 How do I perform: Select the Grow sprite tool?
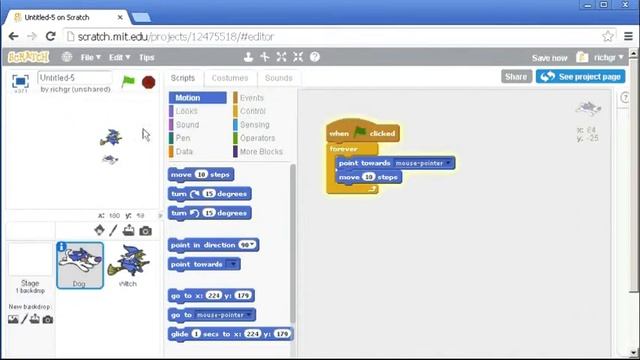[x=282, y=57]
